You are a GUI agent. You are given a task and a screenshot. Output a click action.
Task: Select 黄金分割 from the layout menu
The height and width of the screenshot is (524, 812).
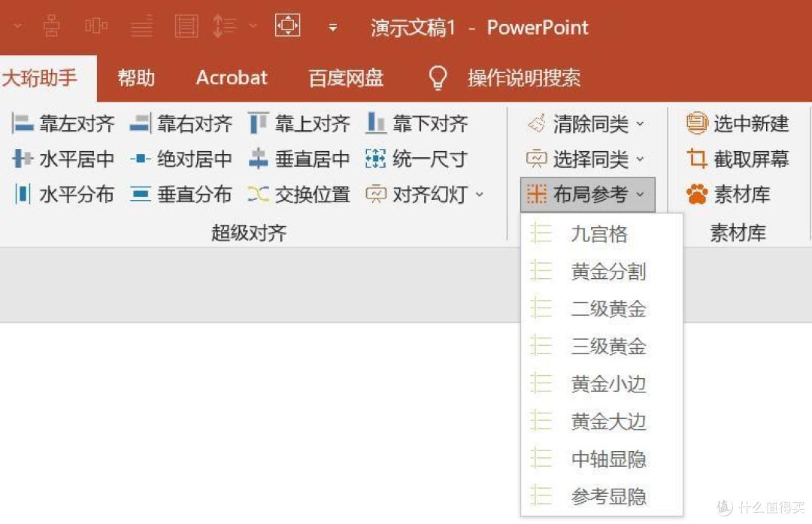[601, 271]
